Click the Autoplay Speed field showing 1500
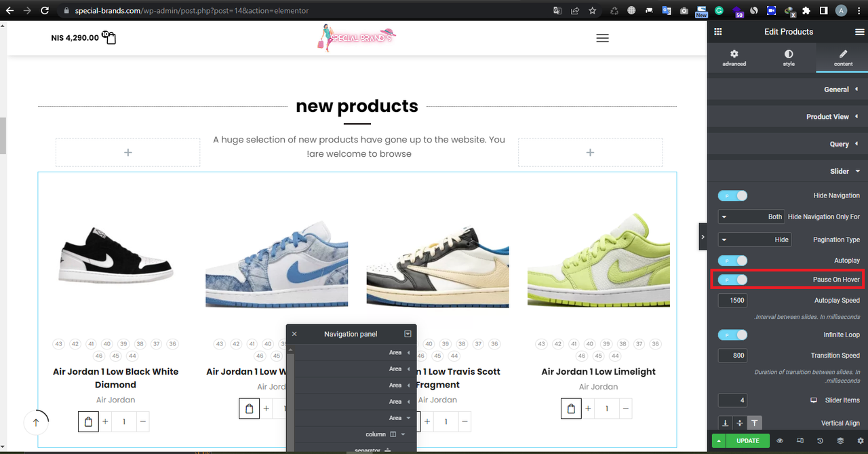868x454 pixels. 732,300
